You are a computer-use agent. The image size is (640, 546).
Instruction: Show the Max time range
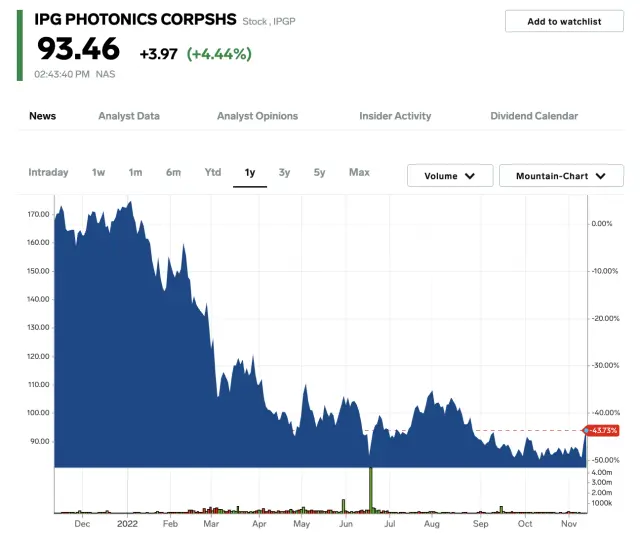[x=359, y=172]
